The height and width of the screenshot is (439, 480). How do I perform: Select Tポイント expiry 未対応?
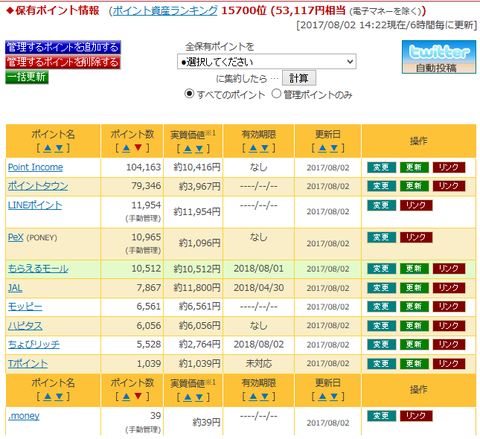[259, 364]
